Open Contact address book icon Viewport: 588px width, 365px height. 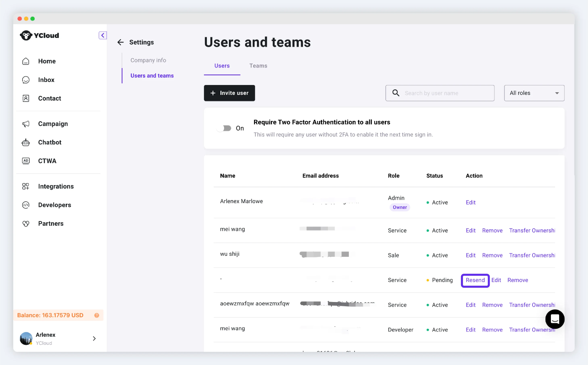pyautogui.click(x=26, y=99)
